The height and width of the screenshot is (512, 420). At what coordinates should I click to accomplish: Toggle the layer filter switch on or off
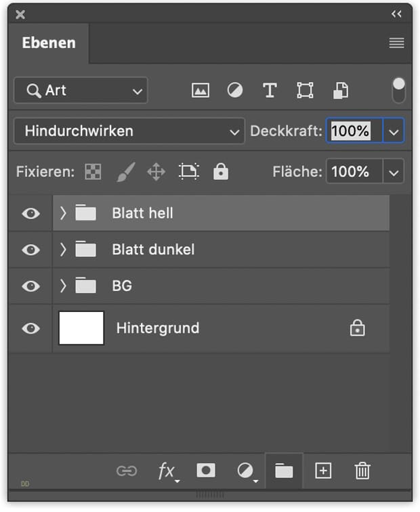[x=399, y=90]
